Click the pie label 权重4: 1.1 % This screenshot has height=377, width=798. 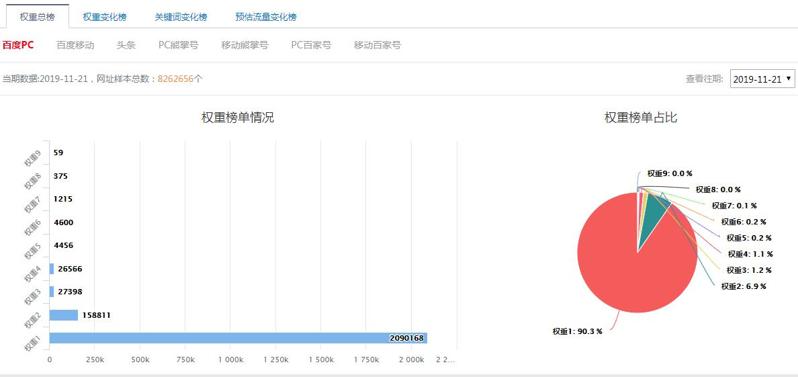750,253
